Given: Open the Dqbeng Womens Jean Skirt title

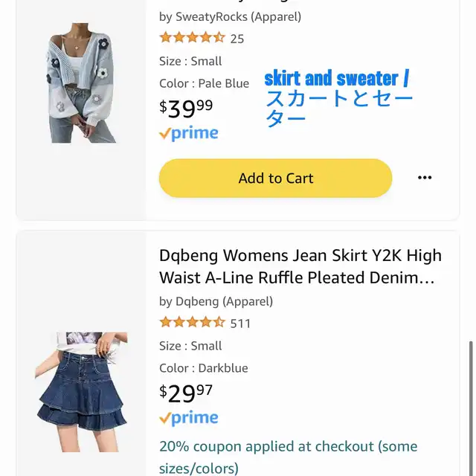Looking at the screenshot, I should (300, 266).
